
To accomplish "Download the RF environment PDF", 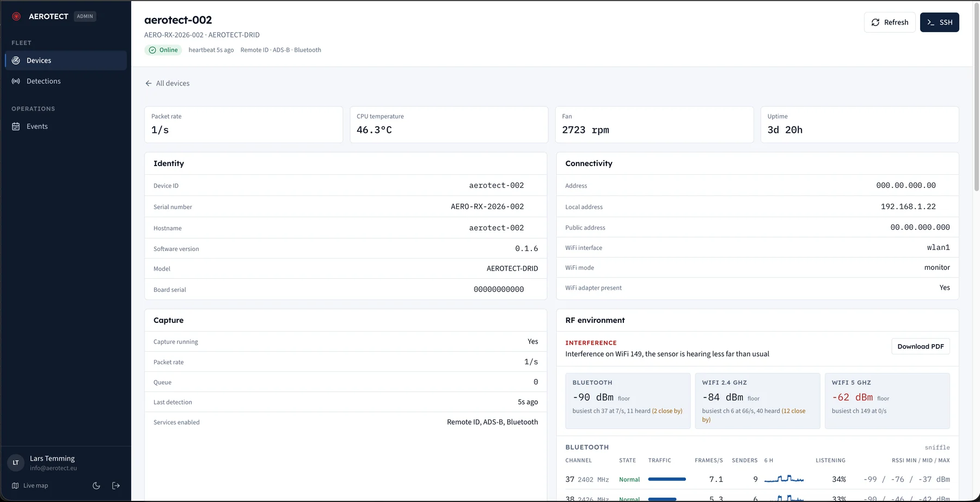I will coord(920,346).
